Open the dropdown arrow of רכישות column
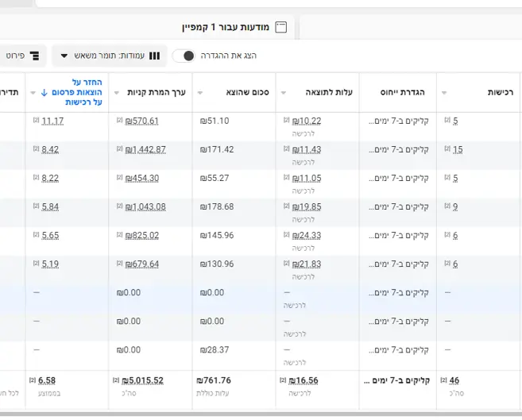This screenshot has width=522, height=420. click(444, 93)
